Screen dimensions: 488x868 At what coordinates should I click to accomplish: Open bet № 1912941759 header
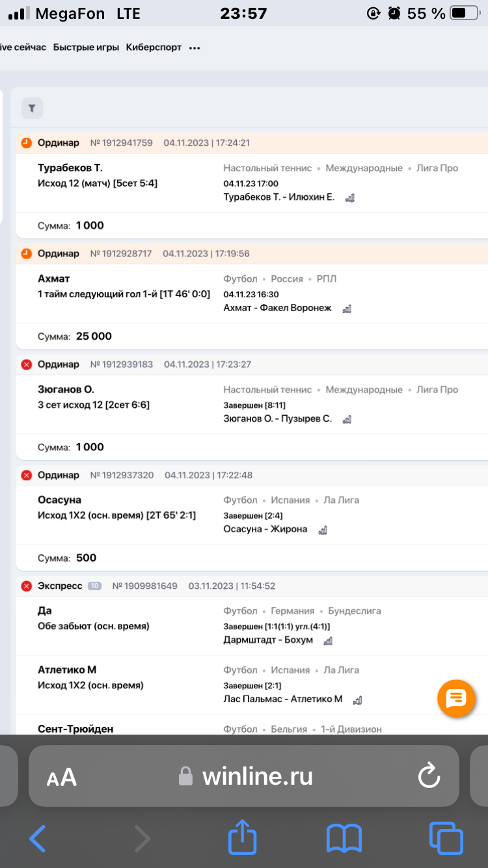pyautogui.click(x=121, y=142)
